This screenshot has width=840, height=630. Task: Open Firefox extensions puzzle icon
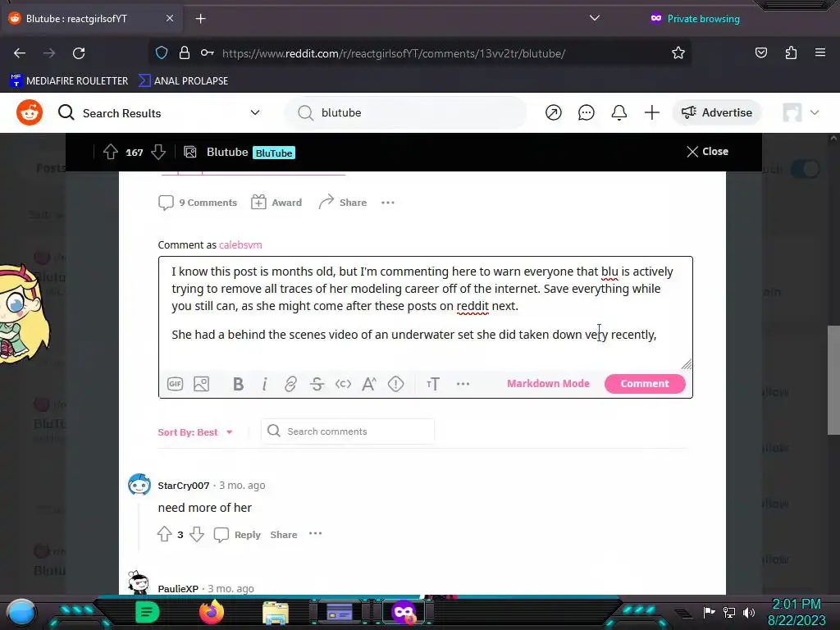point(791,53)
